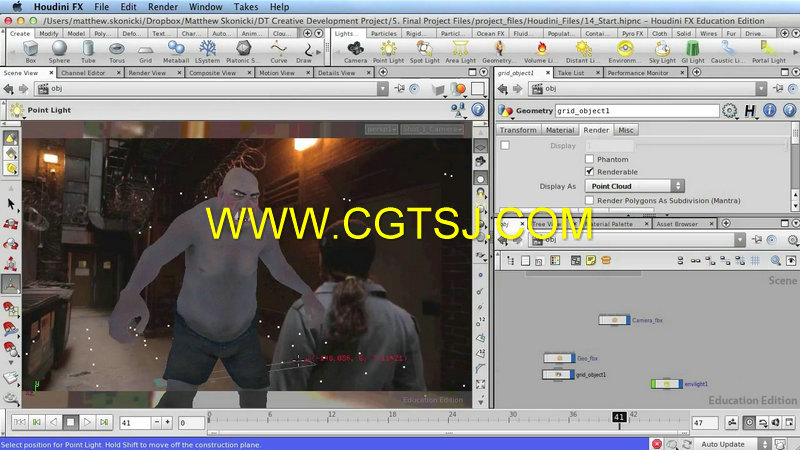Click the current frame number field
800x450 pixels.
pyautogui.click(x=135, y=422)
